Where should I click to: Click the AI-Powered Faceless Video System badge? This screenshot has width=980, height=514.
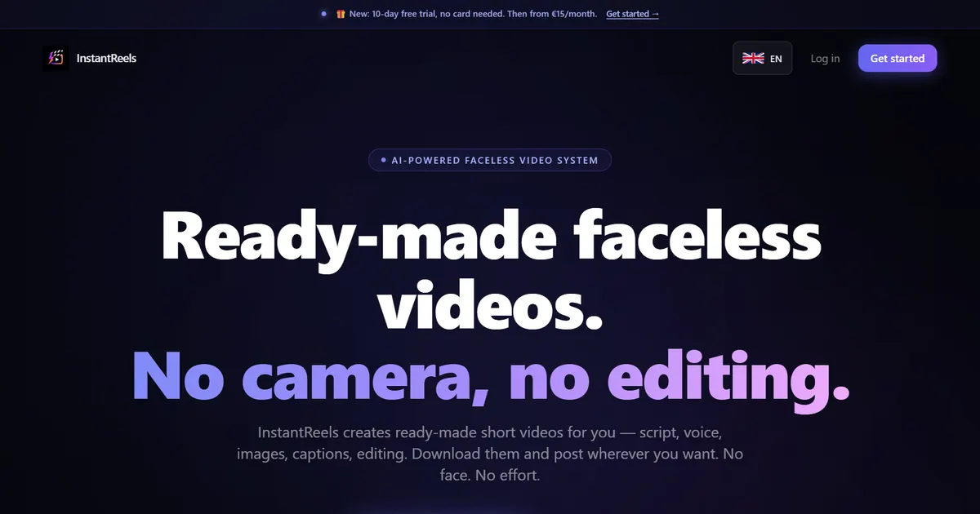tap(490, 160)
